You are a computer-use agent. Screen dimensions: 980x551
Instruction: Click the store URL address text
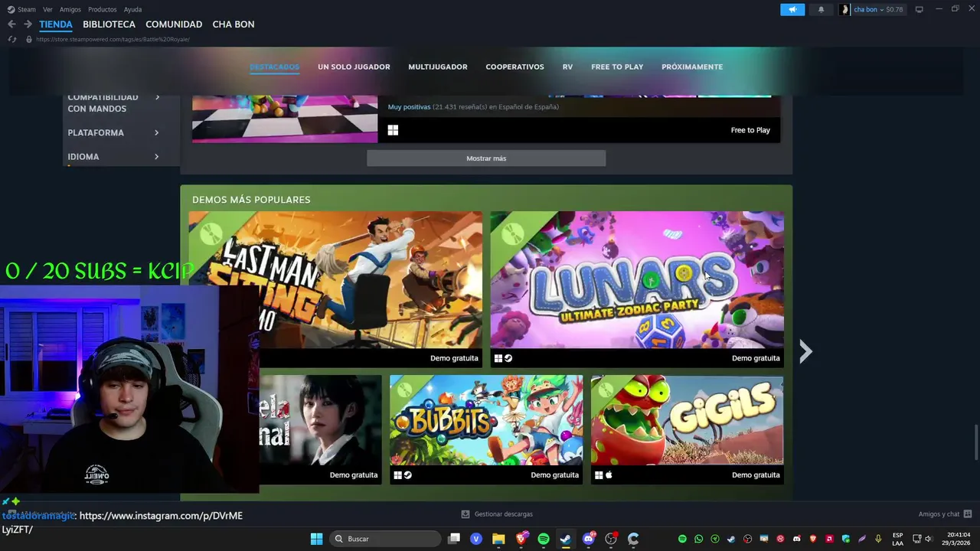(113, 39)
